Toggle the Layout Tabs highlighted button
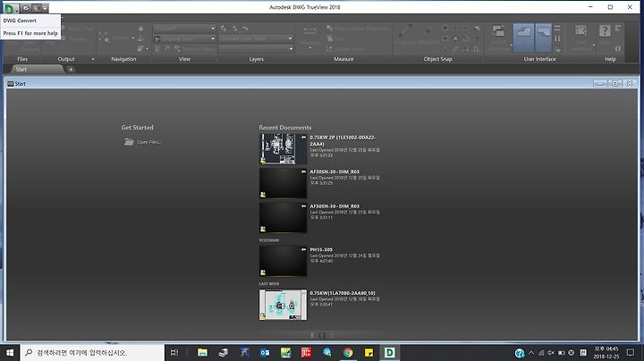 click(x=543, y=38)
